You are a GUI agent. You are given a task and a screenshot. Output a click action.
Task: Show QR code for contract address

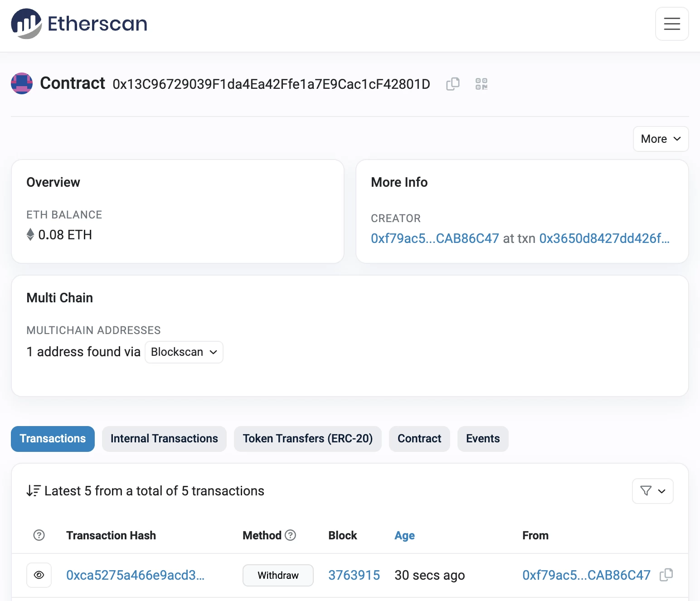(481, 84)
